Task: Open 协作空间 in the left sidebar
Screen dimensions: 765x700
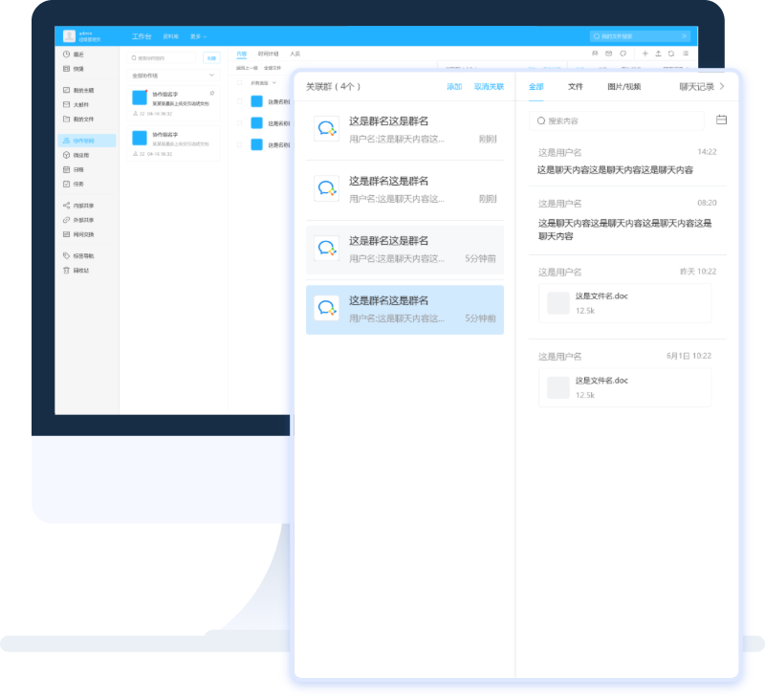Action: 85,141
